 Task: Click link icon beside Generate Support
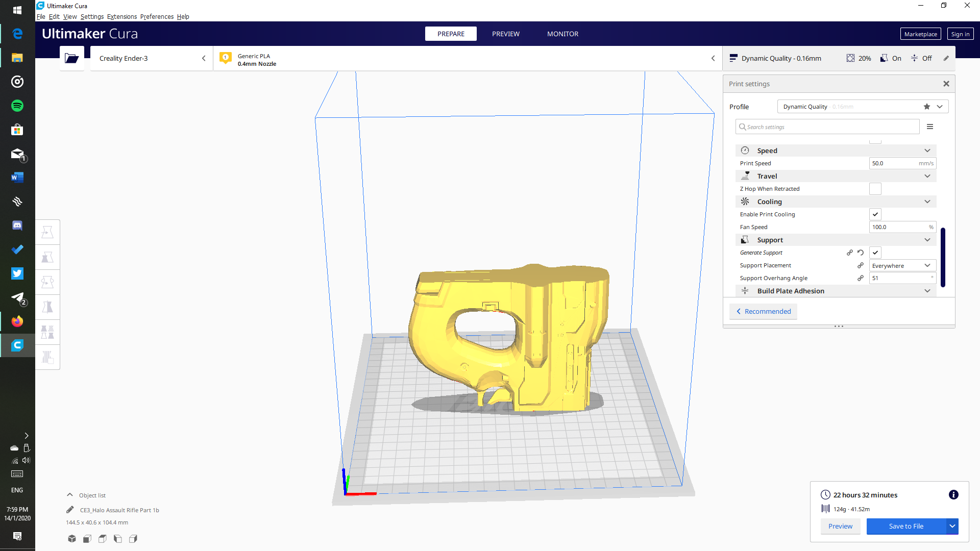pyautogui.click(x=850, y=253)
